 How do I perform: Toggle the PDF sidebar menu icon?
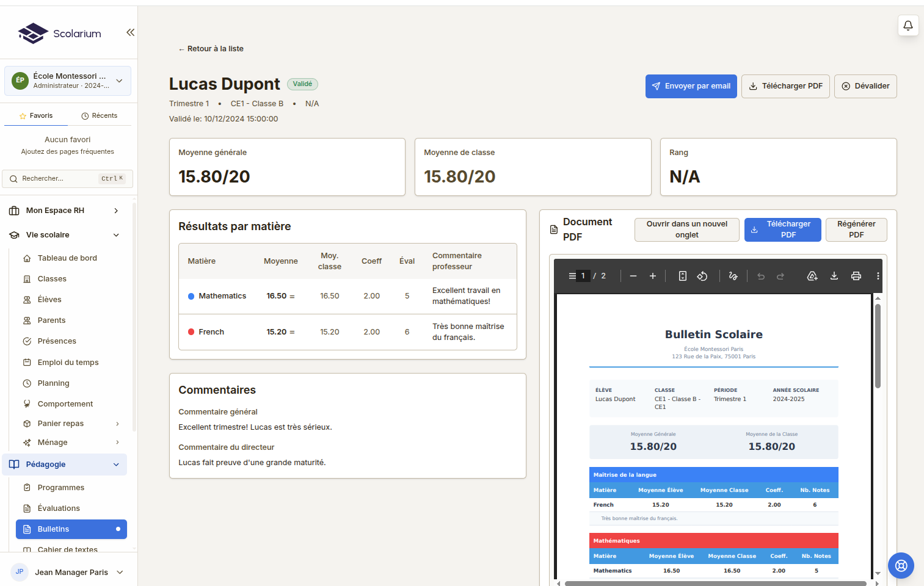point(572,276)
